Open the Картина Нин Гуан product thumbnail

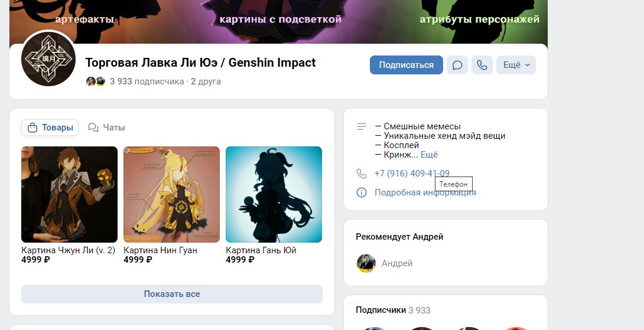tap(172, 195)
